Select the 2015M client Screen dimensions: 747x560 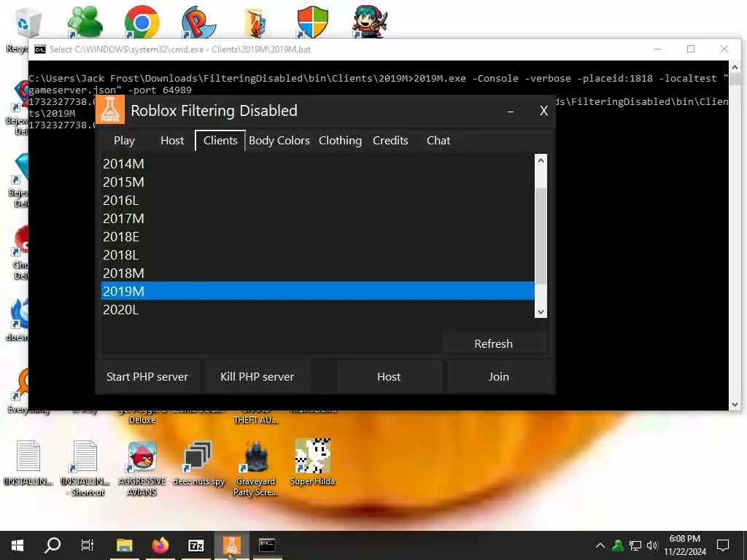click(317, 182)
